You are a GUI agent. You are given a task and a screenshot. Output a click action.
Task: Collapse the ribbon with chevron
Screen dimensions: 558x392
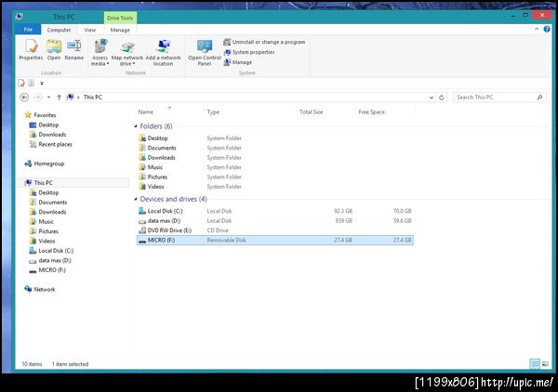pos(537,29)
